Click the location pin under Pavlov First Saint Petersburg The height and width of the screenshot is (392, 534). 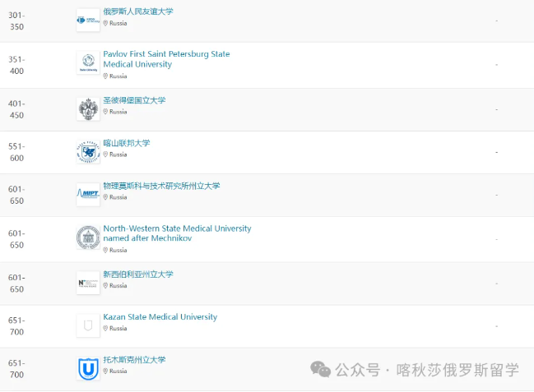point(105,76)
